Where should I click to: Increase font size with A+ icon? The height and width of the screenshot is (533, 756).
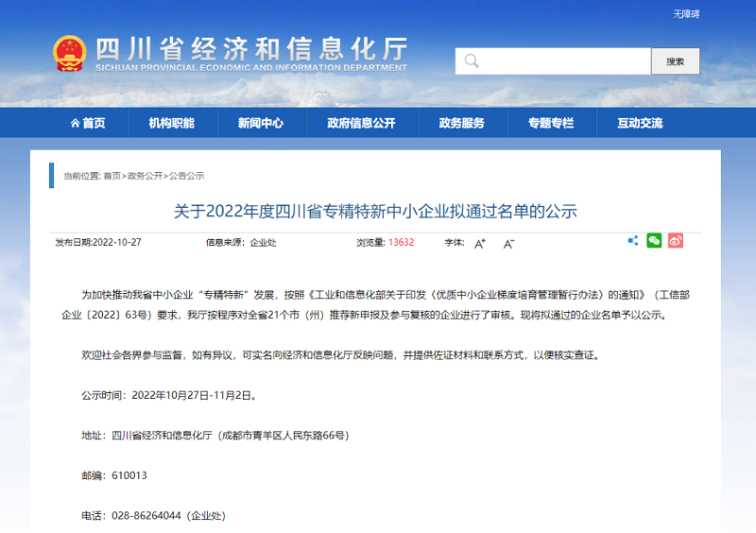click(480, 243)
